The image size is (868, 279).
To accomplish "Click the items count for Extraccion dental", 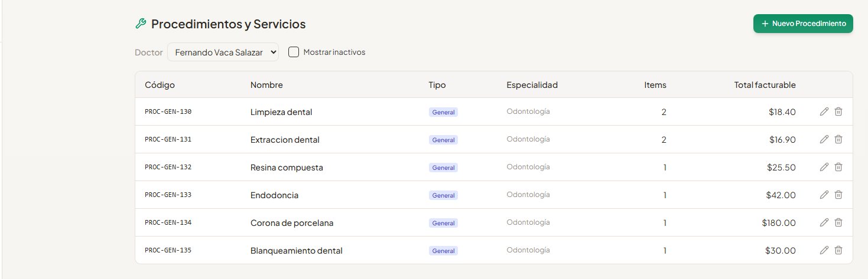I will click(x=664, y=140).
